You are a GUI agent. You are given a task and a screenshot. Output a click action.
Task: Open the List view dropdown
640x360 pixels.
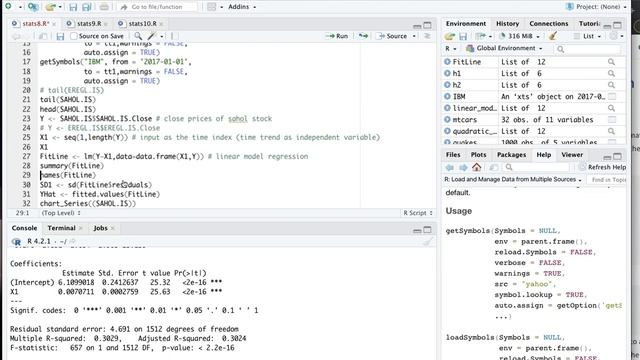tap(587, 36)
